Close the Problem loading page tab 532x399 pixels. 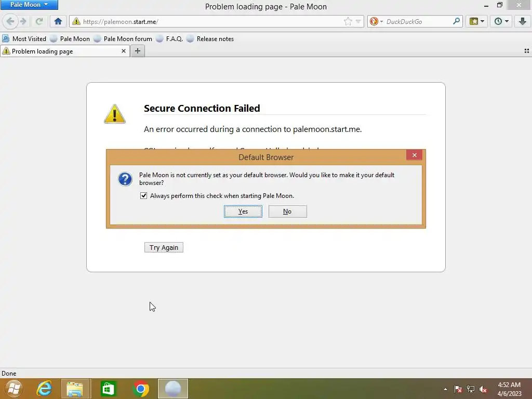[124, 51]
